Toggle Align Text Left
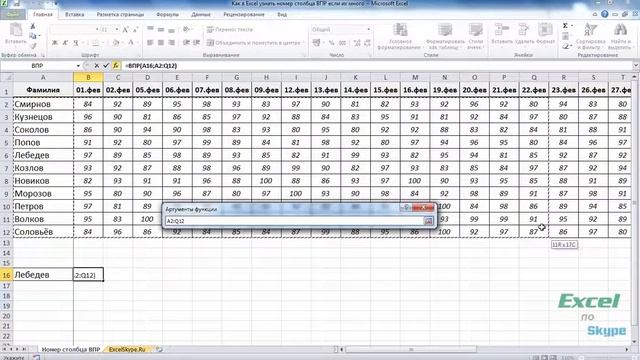The width and height of the screenshot is (640, 360). (151, 42)
